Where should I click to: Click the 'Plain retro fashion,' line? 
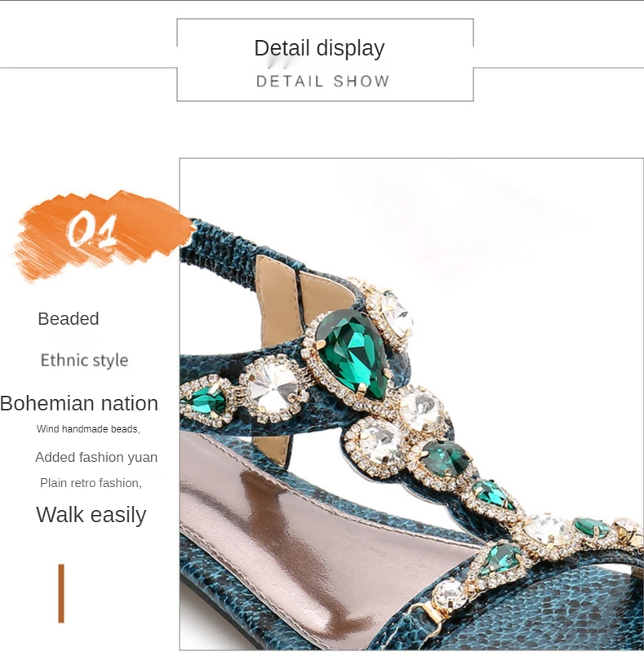pyautogui.click(x=91, y=483)
